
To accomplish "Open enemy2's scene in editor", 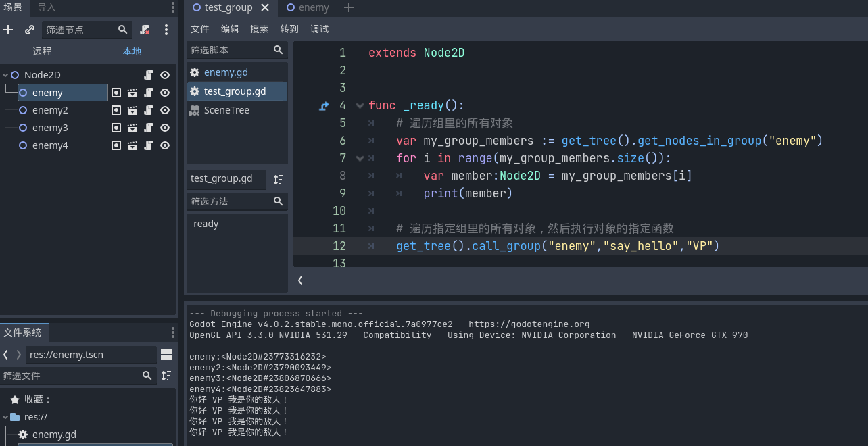I will click(132, 110).
